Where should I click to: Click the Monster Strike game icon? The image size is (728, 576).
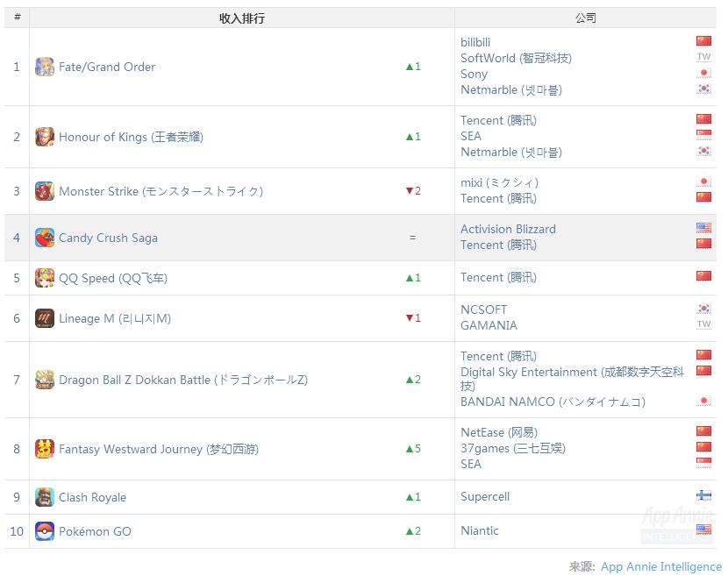click(45, 191)
